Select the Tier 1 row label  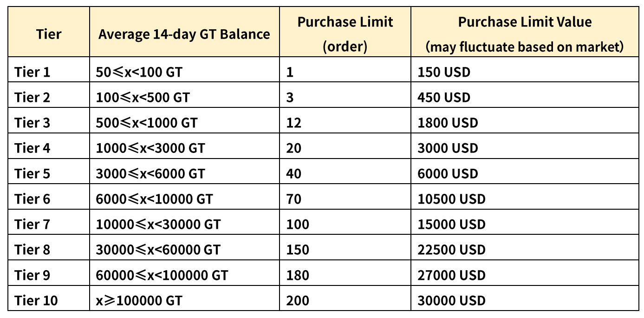33,72
